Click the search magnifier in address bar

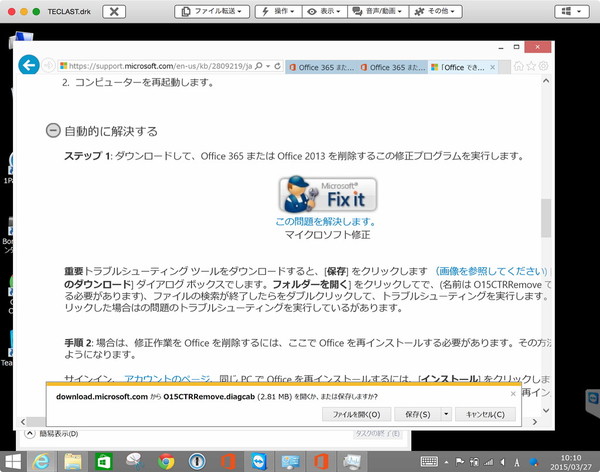point(259,66)
